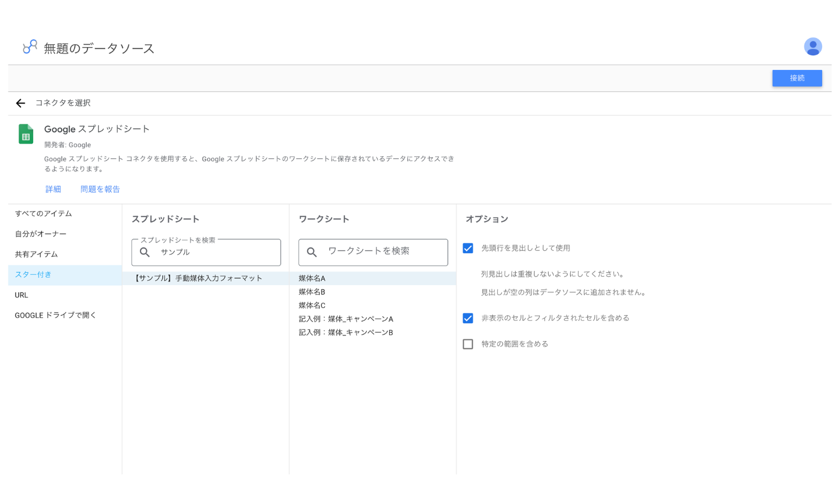Enable 特定の範囲を含める checkbox
840x504 pixels.
468,344
